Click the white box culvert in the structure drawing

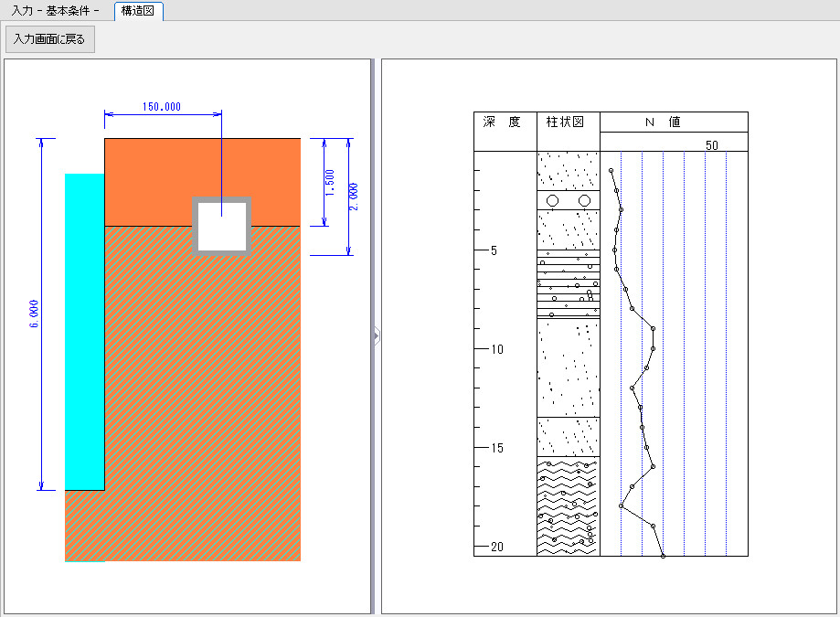222,226
